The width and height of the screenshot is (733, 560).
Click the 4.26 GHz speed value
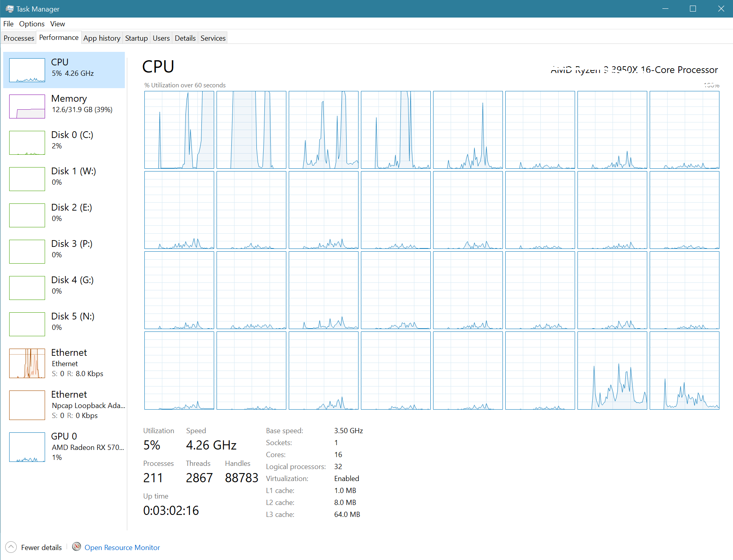pyautogui.click(x=211, y=445)
